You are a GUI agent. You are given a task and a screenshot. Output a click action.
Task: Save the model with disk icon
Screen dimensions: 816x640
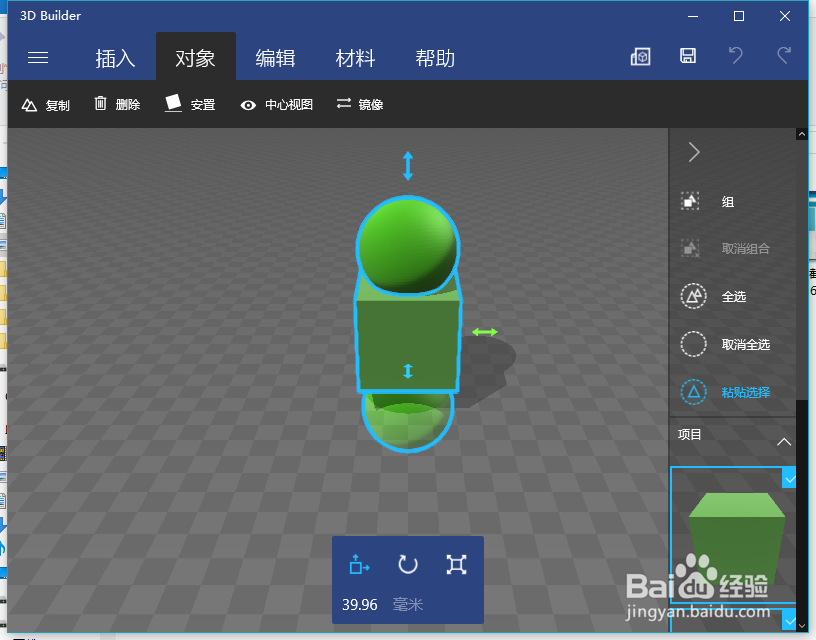[688, 56]
